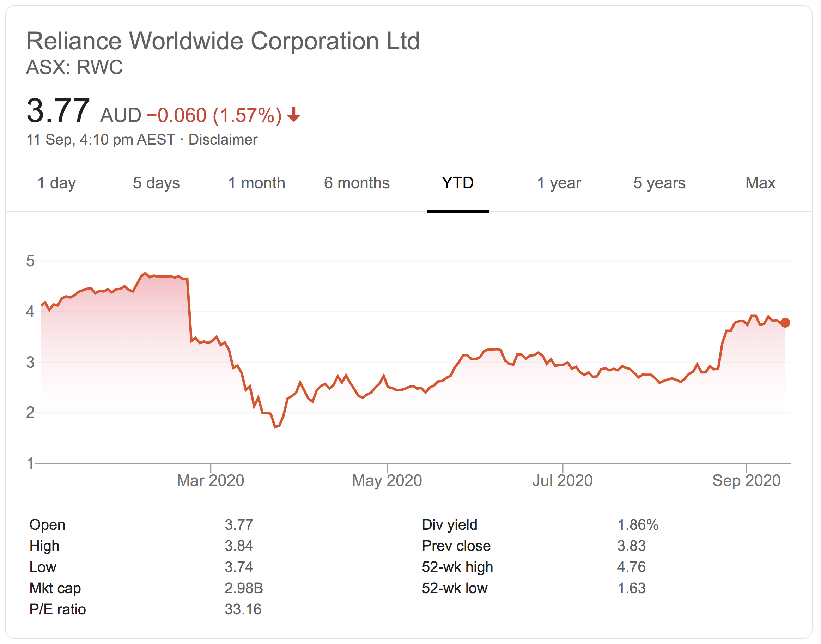
Task: Select the Max range tab
Action: click(761, 184)
